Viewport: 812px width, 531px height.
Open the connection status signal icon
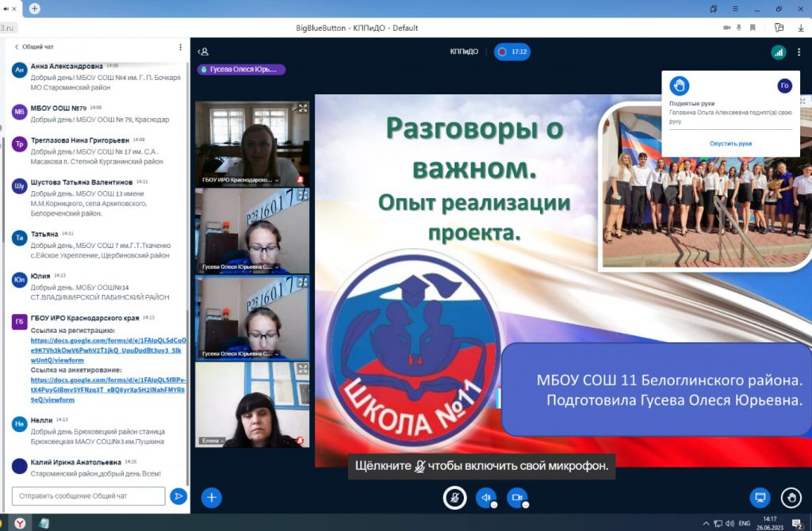coord(778,52)
